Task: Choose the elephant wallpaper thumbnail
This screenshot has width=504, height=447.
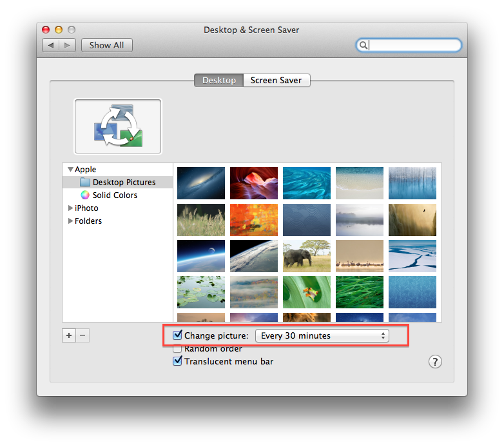Action: (x=307, y=256)
